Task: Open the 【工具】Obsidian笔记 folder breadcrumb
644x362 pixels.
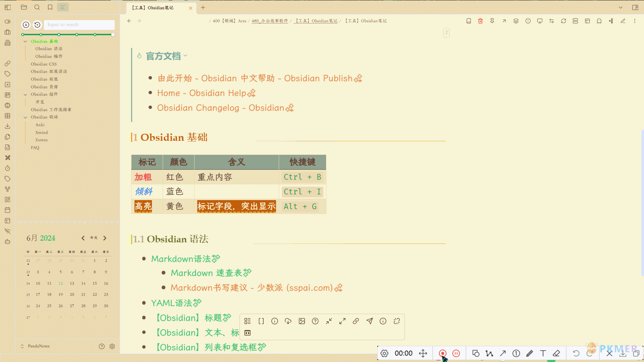Action: 316,21
